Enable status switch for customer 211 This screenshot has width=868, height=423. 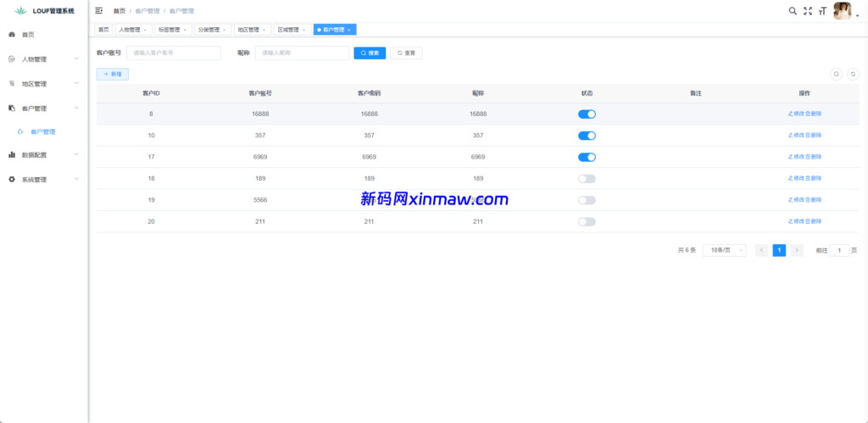pyautogui.click(x=587, y=222)
